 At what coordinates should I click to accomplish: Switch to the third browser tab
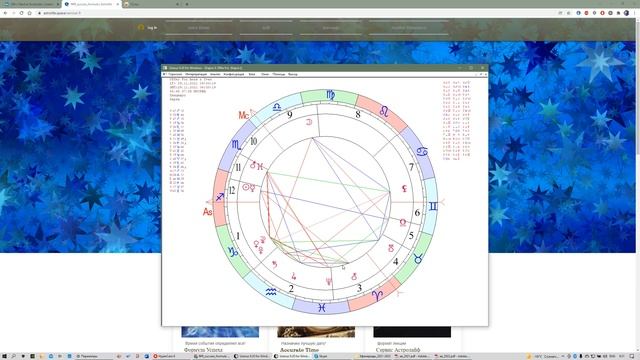click(151, 4)
